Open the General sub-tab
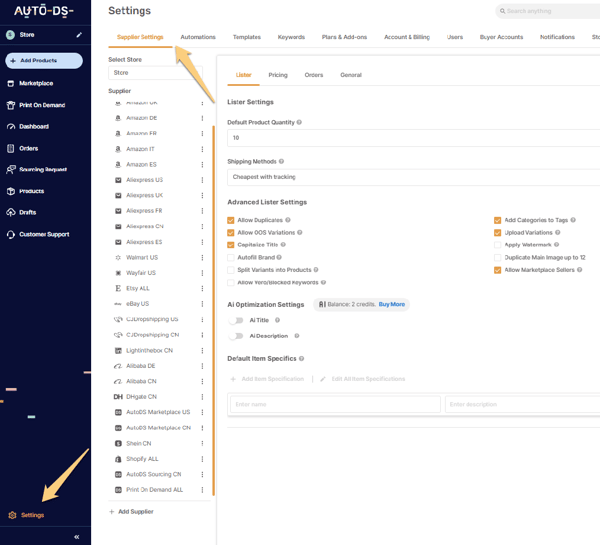Viewport: 600px width, 545px height. coord(351,75)
